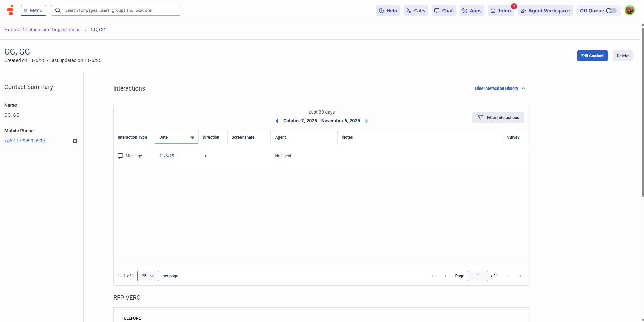The width and height of the screenshot is (644, 322).
Task: Open the 11/6/25 interaction date link
Action: [x=167, y=156]
